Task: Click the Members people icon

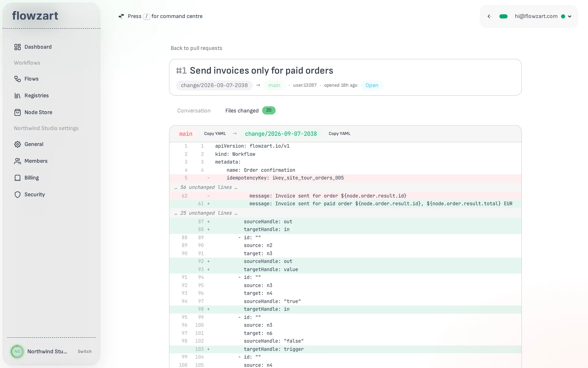Action: point(17,161)
